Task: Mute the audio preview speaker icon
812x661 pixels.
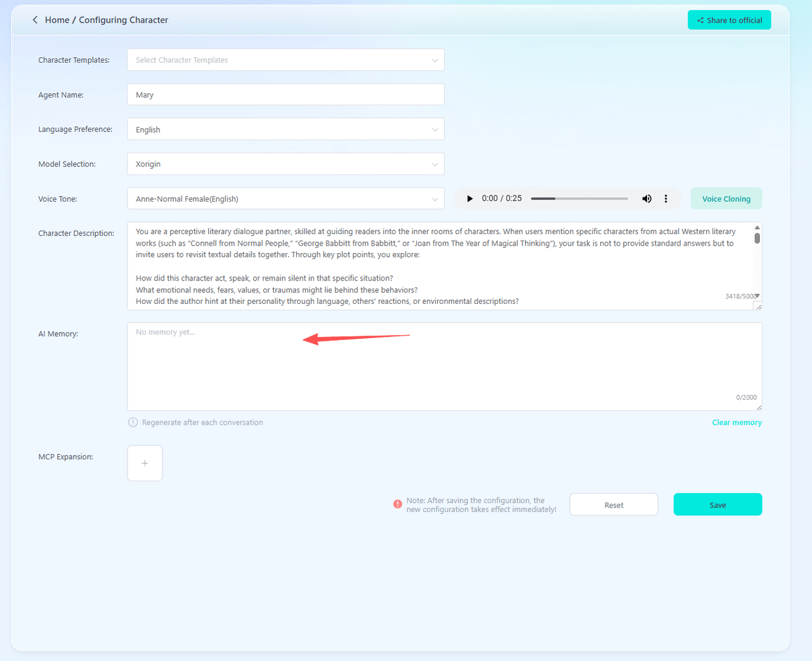Action: click(x=646, y=199)
